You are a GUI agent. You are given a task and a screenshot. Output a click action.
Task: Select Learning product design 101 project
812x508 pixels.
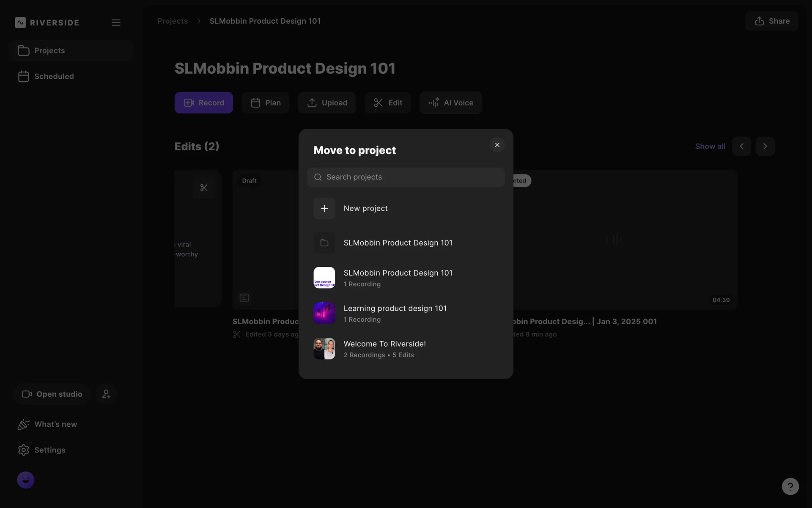click(x=395, y=313)
